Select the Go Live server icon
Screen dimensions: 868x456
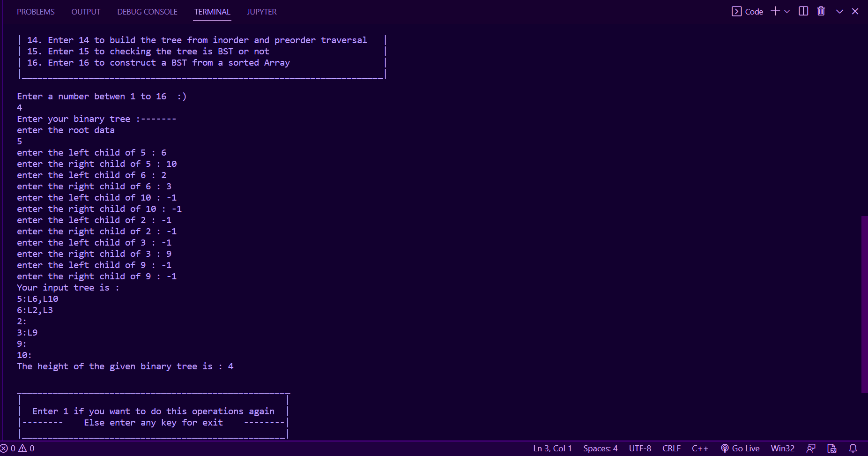tap(740, 448)
